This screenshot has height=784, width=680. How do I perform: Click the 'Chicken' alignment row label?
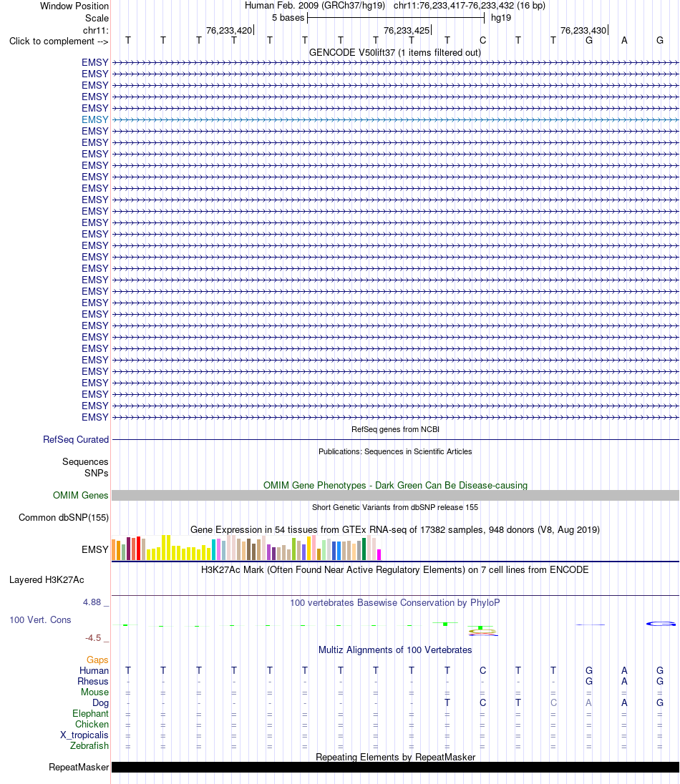click(92, 724)
